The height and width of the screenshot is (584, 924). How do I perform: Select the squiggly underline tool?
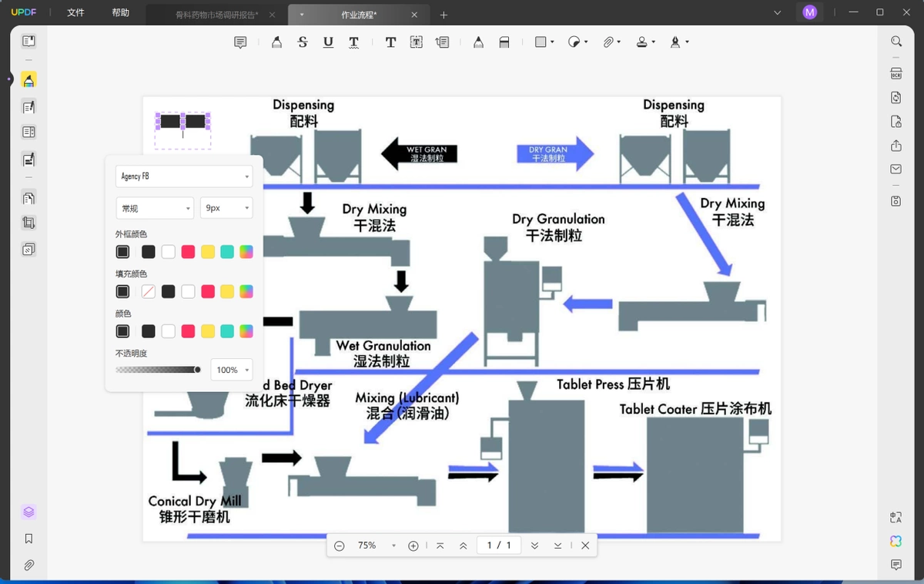point(353,42)
